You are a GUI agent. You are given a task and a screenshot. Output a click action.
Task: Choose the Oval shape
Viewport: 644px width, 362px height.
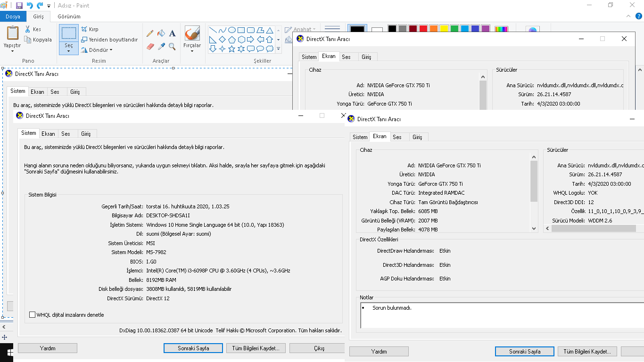pos(231,30)
